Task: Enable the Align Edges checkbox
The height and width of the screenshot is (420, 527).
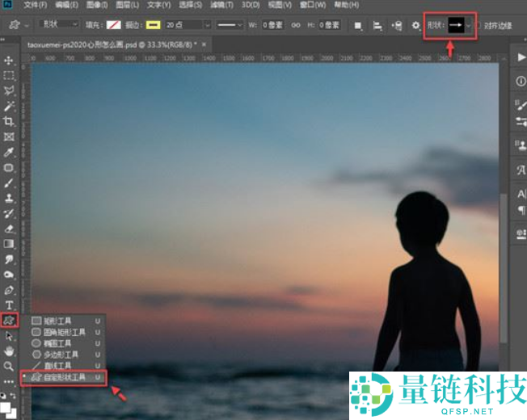Action: [479, 26]
